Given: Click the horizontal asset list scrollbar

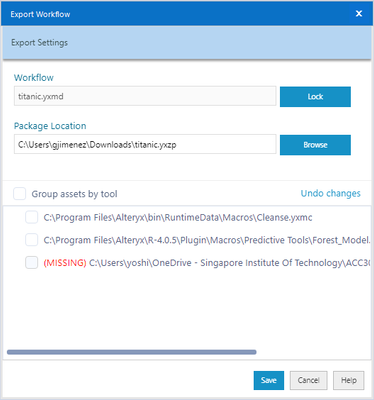Looking at the screenshot, I should [132, 352].
